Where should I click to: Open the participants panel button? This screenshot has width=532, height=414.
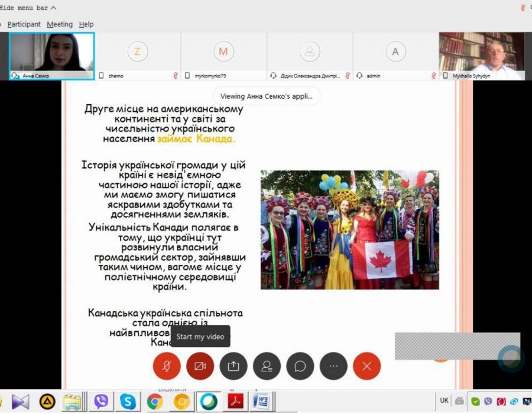click(x=267, y=366)
